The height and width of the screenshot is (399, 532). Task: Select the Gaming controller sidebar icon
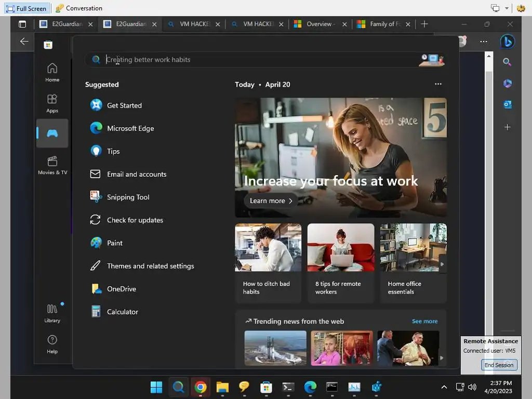tap(52, 133)
